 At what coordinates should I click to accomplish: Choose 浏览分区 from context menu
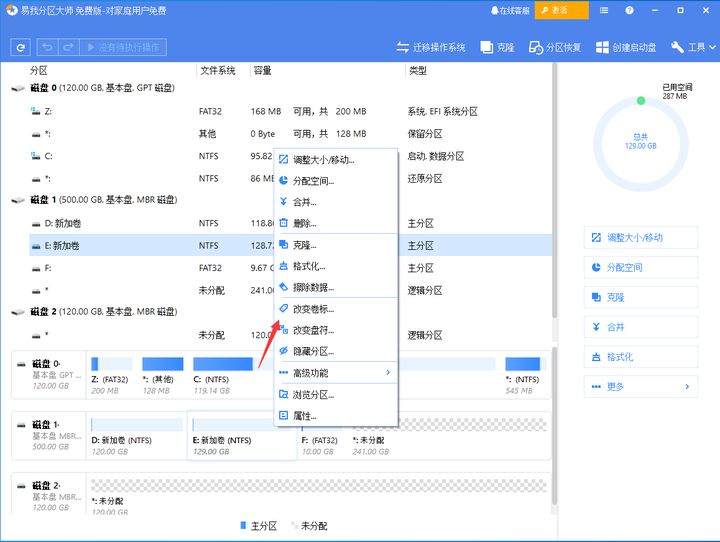coord(336,394)
